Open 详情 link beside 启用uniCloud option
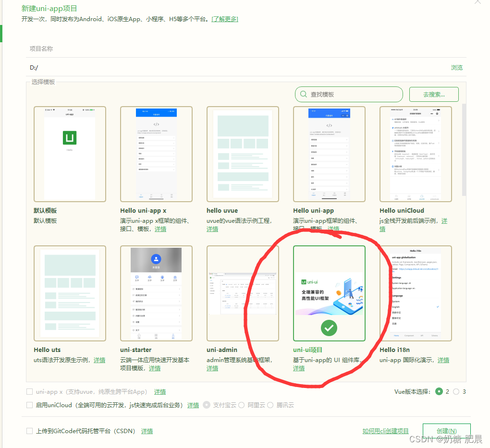 (193, 405)
